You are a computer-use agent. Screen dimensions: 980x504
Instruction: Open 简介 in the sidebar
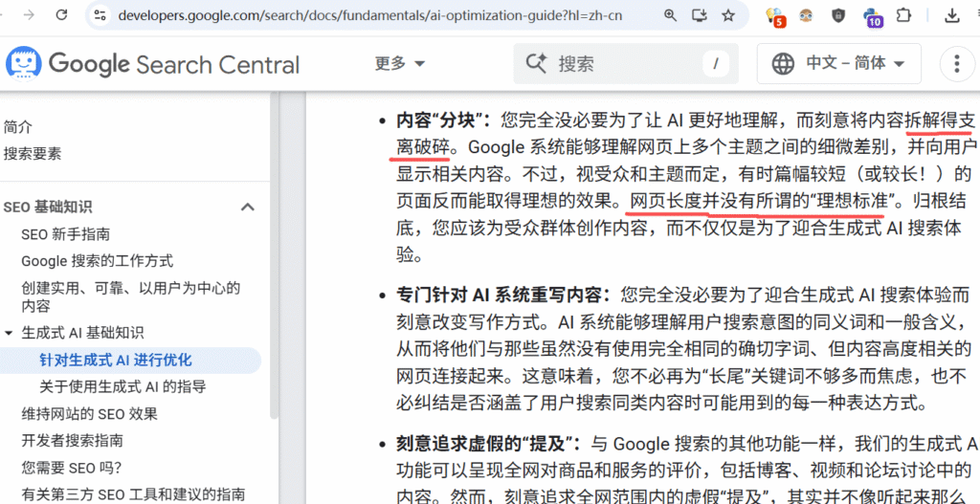[17, 127]
